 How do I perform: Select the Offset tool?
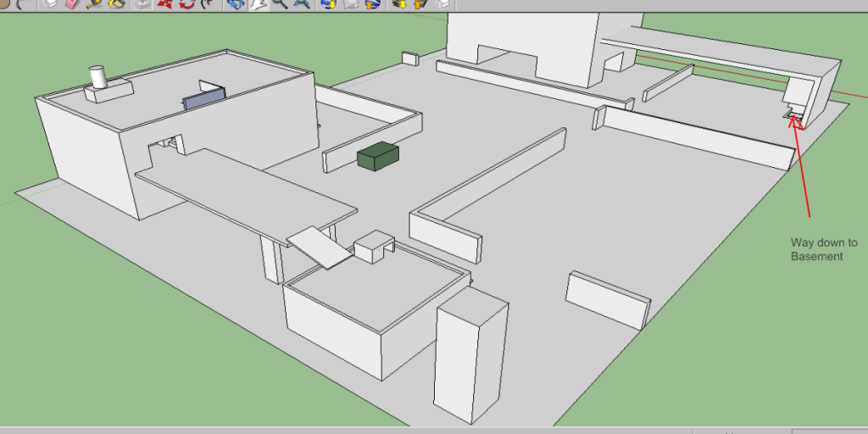pyautogui.click(x=206, y=4)
